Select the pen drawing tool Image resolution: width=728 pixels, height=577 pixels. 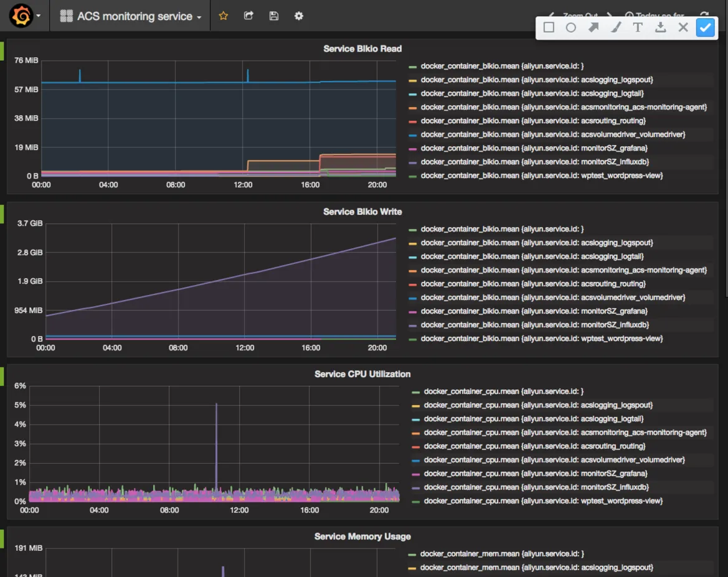tap(616, 27)
